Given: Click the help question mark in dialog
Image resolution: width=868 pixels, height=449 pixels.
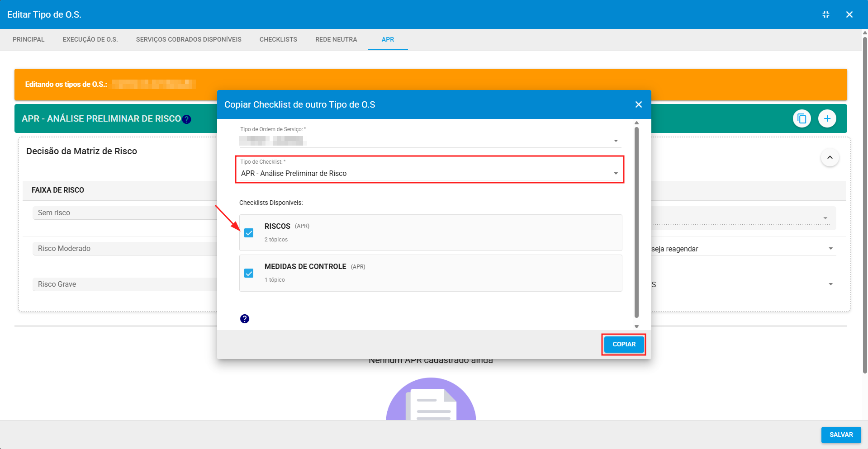Looking at the screenshot, I should (x=245, y=319).
